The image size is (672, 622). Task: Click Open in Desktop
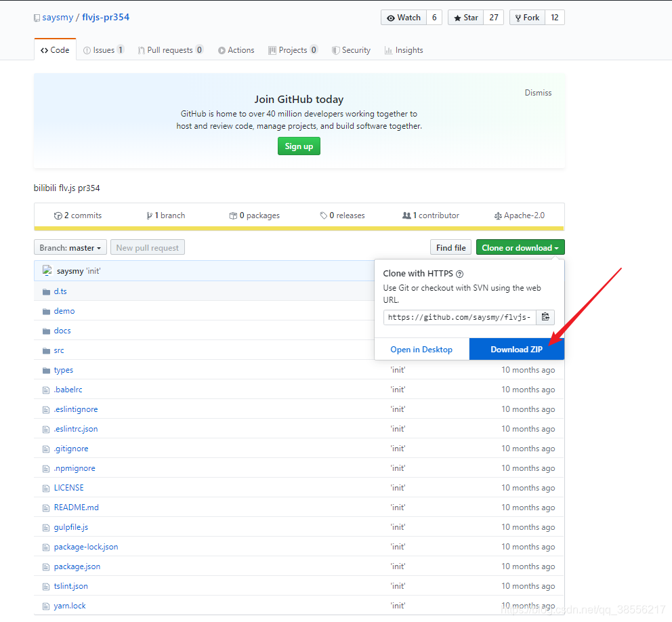click(x=421, y=349)
